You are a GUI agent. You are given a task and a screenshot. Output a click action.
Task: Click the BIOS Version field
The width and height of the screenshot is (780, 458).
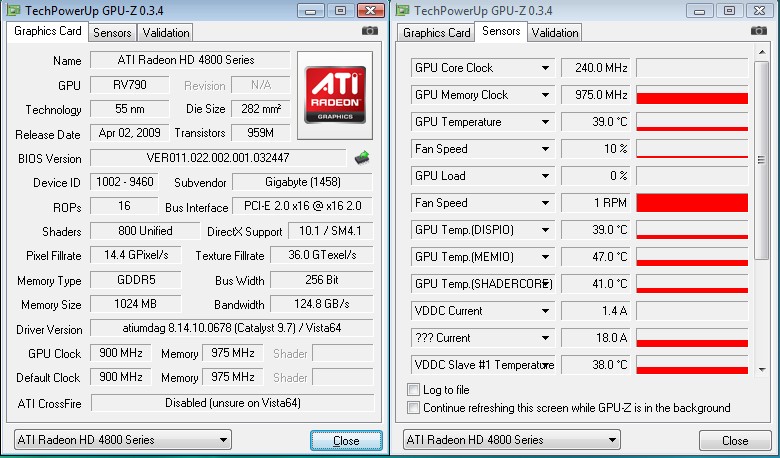[x=218, y=158]
